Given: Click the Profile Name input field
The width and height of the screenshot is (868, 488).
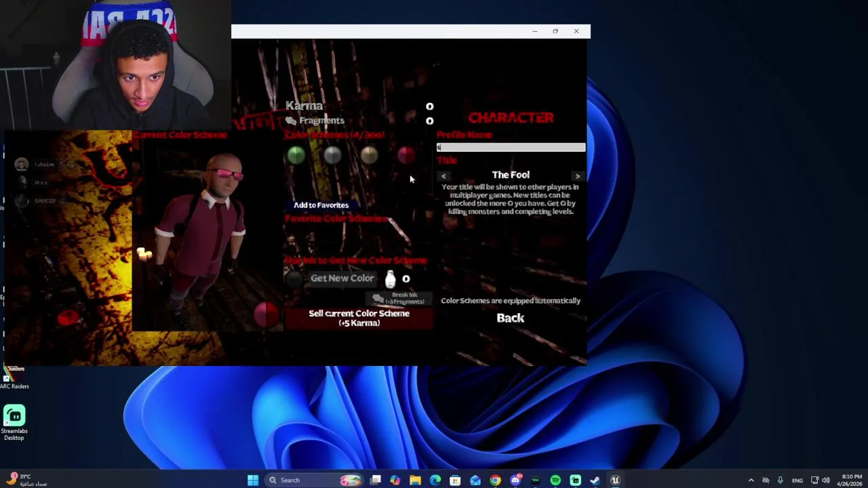Looking at the screenshot, I should 511,147.
